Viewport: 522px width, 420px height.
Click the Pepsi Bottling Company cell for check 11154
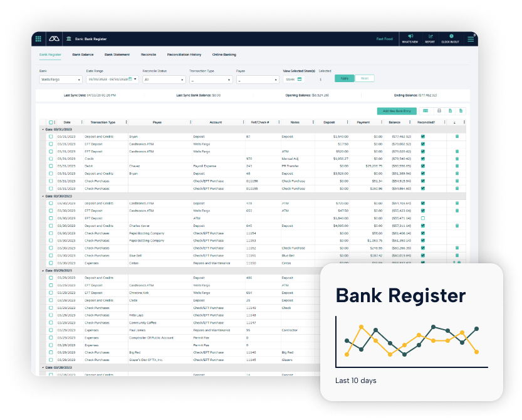[x=147, y=233]
